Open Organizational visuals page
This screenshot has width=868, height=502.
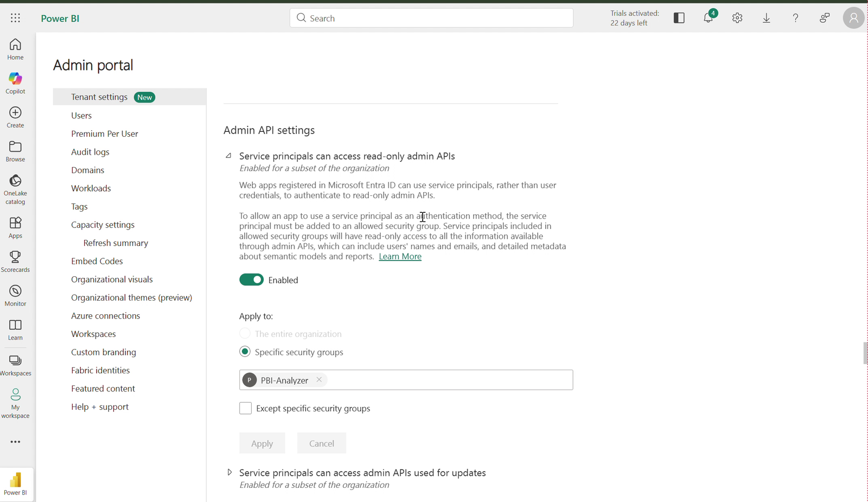pyautogui.click(x=112, y=279)
